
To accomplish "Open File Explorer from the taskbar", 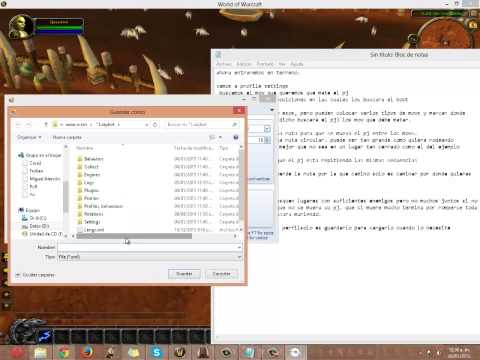I will click(41, 352).
